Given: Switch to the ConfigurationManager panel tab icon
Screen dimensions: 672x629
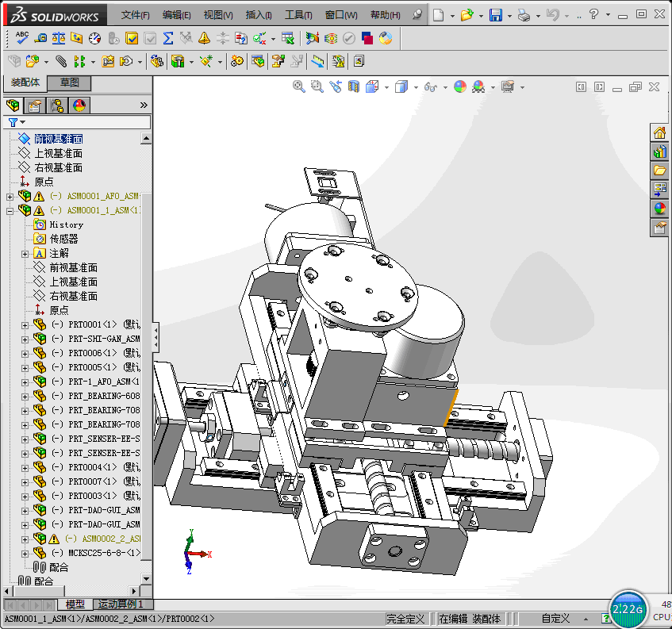Looking at the screenshot, I should point(57,105).
